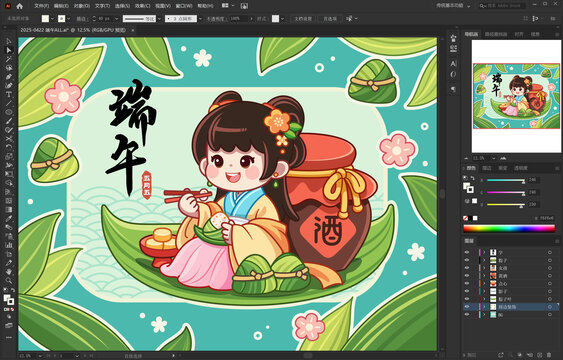Expand the 黄酒 layer contents

pos(484,276)
